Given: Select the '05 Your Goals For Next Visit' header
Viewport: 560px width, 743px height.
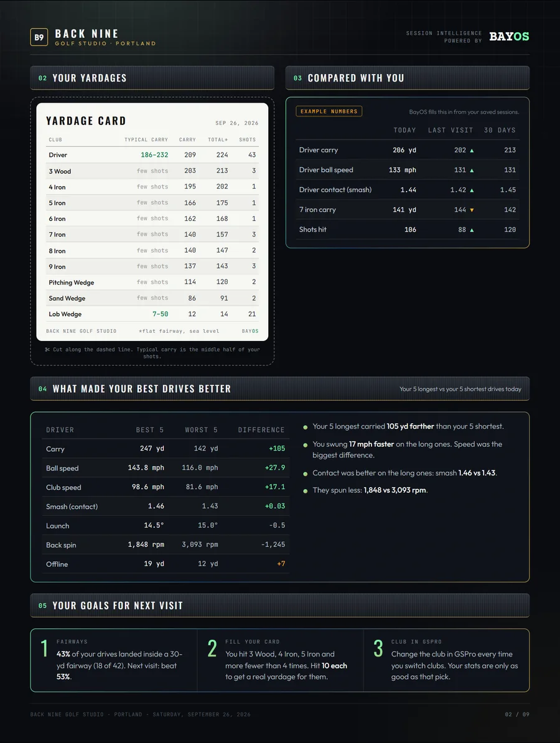Looking at the screenshot, I should click(x=279, y=605).
